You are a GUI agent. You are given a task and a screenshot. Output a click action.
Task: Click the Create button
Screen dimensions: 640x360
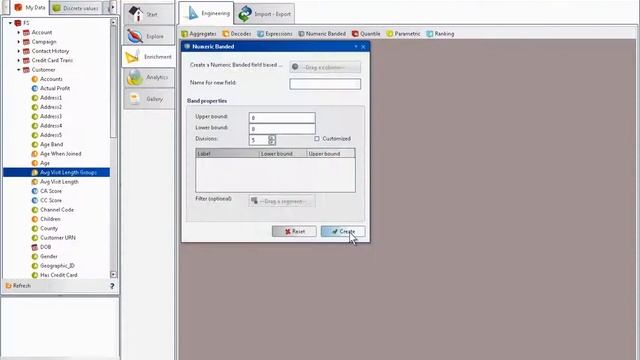[343, 231]
